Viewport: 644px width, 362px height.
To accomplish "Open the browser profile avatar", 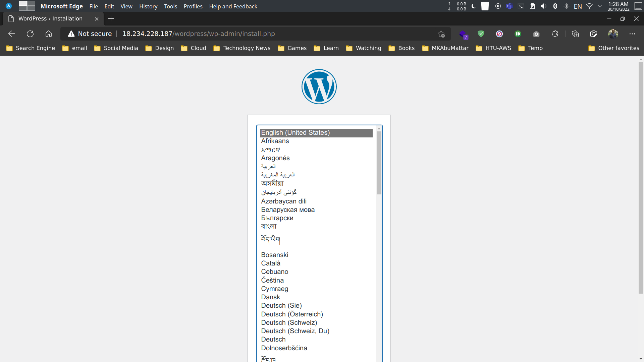I will click(x=614, y=34).
